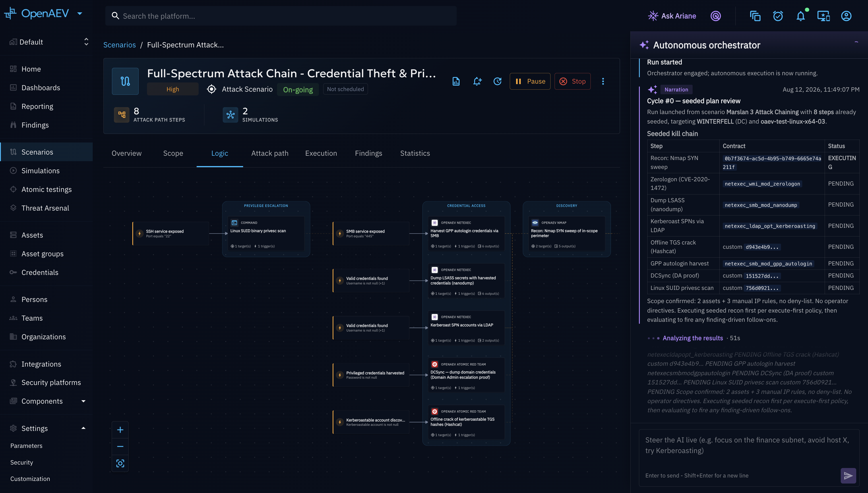868x493 pixels.
Task: Zoom out the logic canvas
Action: pyautogui.click(x=120, y=446)
